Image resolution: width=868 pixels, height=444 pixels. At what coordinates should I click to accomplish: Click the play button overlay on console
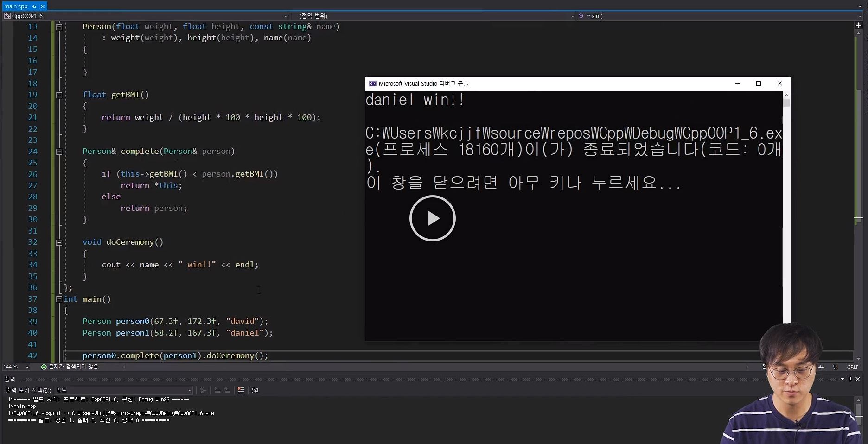[x=433, y=218]
